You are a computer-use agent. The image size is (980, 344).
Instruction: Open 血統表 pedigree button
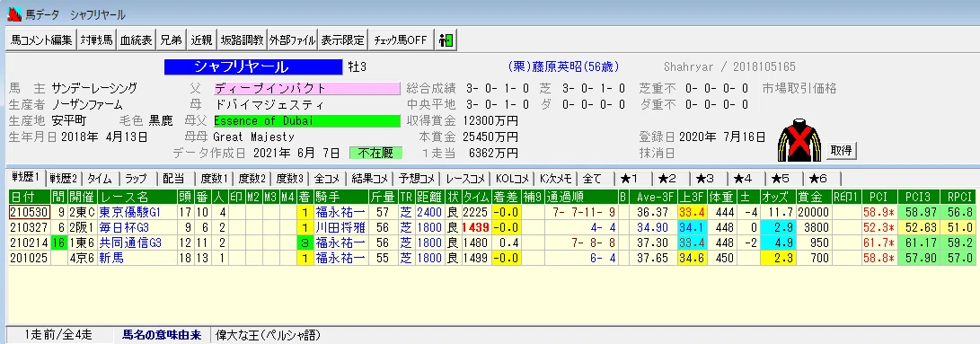(x=137, y=40)
